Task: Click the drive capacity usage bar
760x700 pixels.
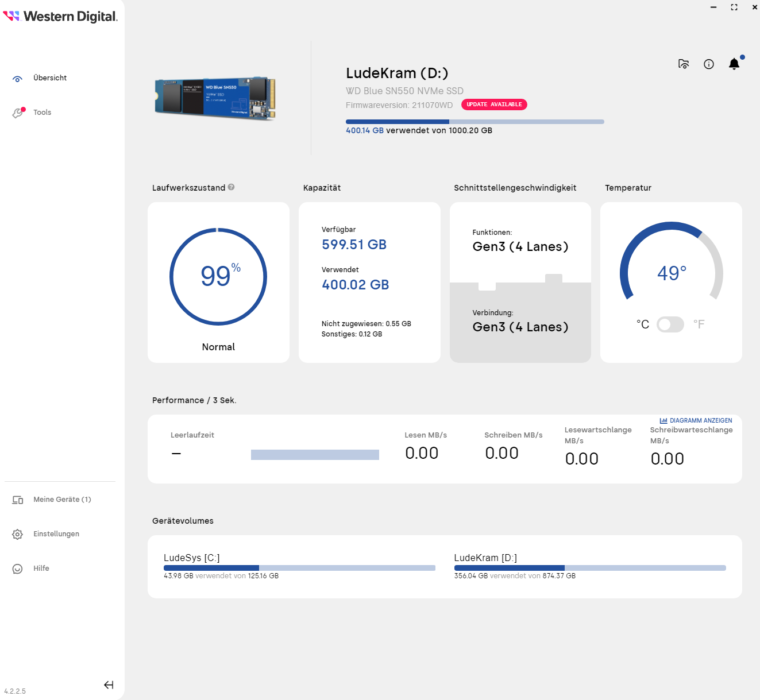Action: click(475, 122)
